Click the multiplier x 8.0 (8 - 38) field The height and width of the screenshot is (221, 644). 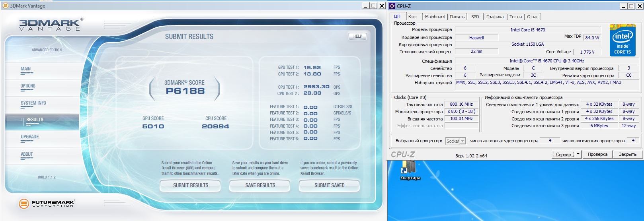461,111
